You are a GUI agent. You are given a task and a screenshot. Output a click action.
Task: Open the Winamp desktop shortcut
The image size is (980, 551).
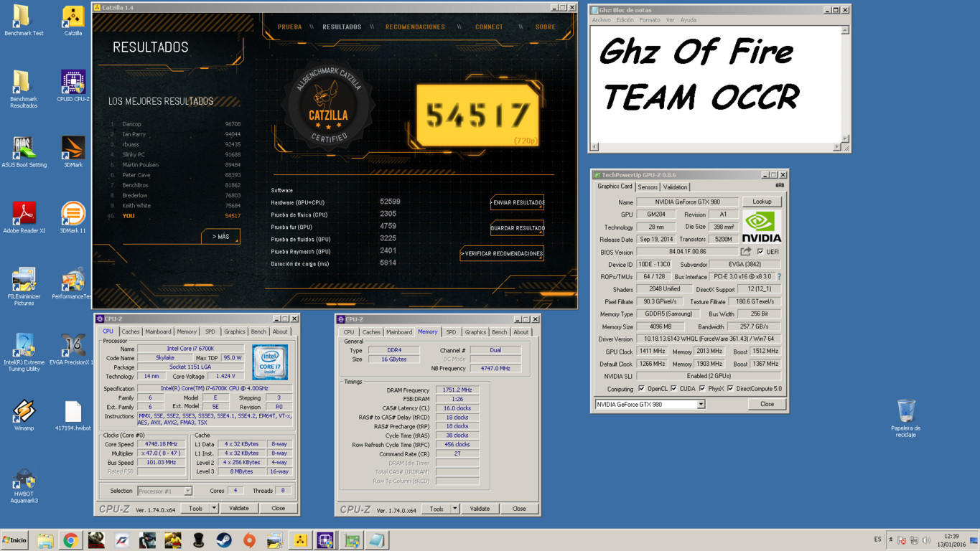pyautogui.click(x=24, y=415)
